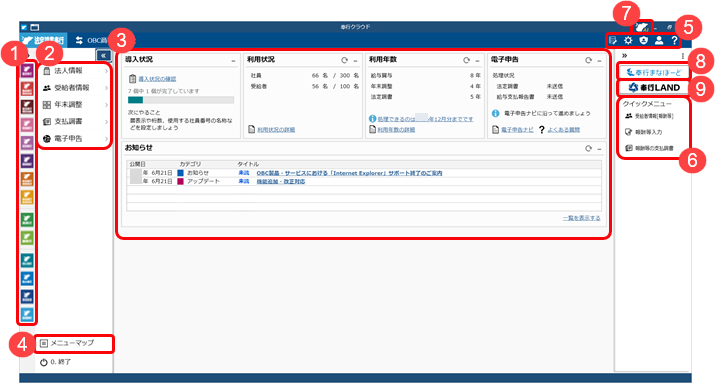Minimize the 電子申告 widget
Image resolution: width=715 pixels, height=383 pixels.
[x=600, y=61]
